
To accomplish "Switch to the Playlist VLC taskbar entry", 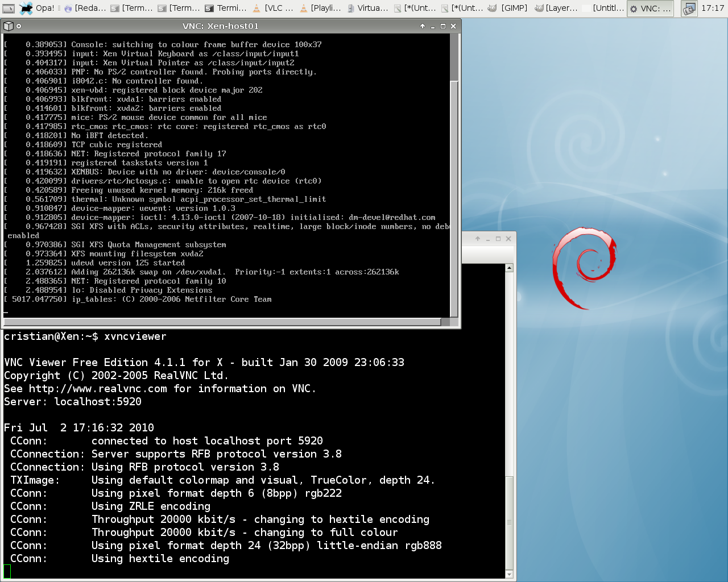I will click(x=320, y=8).
